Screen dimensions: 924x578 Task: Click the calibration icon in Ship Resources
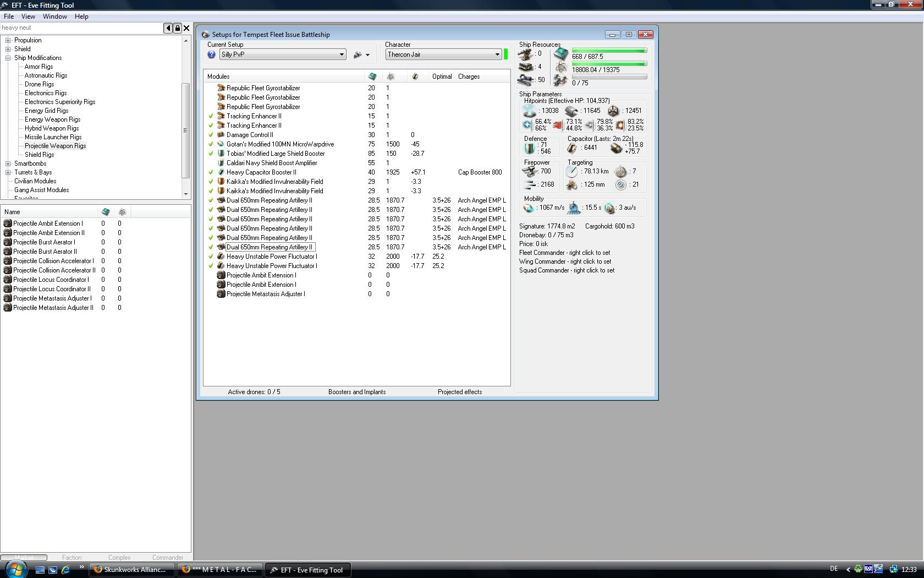(526, 80)
